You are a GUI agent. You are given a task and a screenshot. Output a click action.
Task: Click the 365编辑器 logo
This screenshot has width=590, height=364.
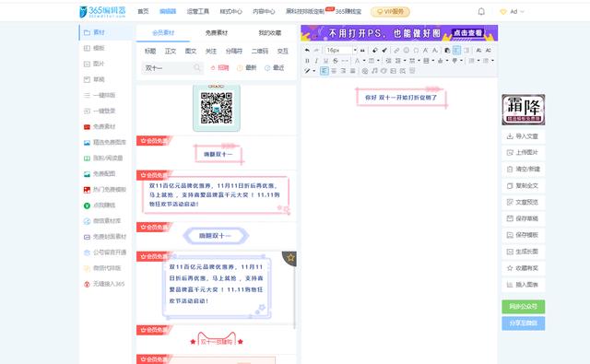[102, 12]
